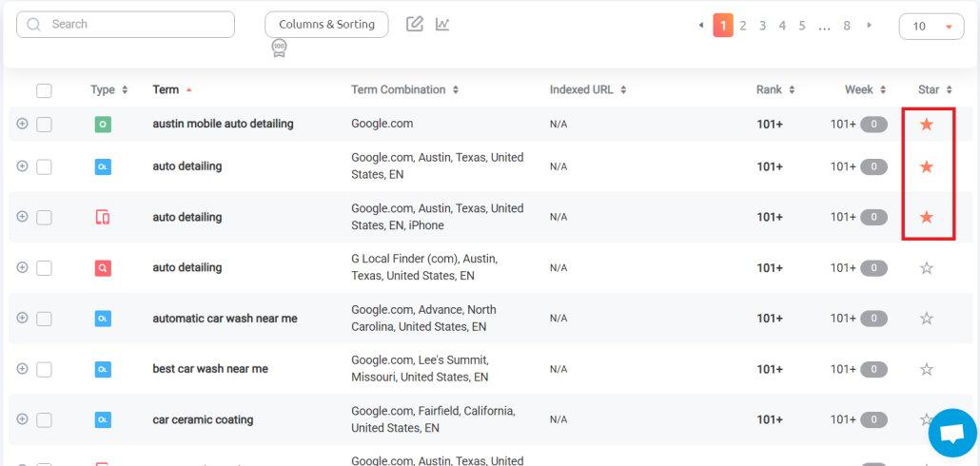Star the automatic car wash near me row
This screenshot has width=980, height=466.
click(927, 319)
